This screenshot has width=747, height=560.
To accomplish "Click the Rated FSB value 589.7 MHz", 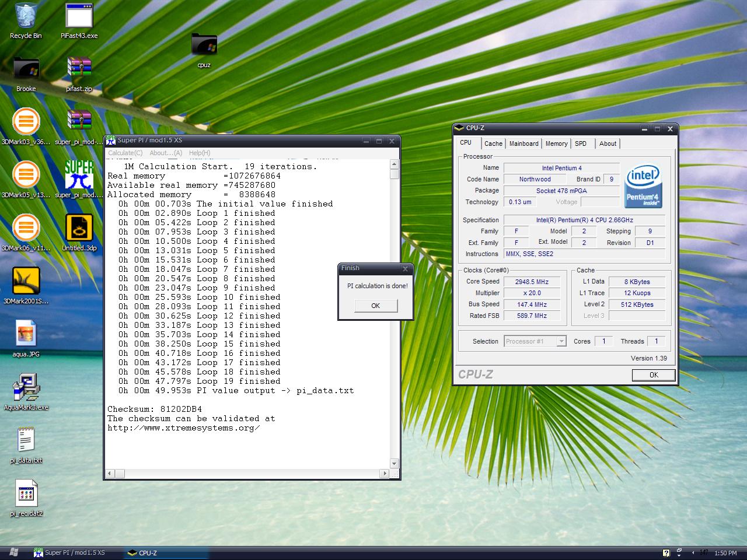I will click(x=532, y=316).
